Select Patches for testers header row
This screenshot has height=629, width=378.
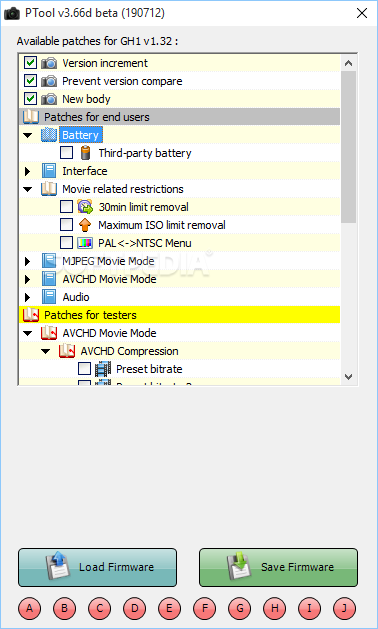point(179,315)
